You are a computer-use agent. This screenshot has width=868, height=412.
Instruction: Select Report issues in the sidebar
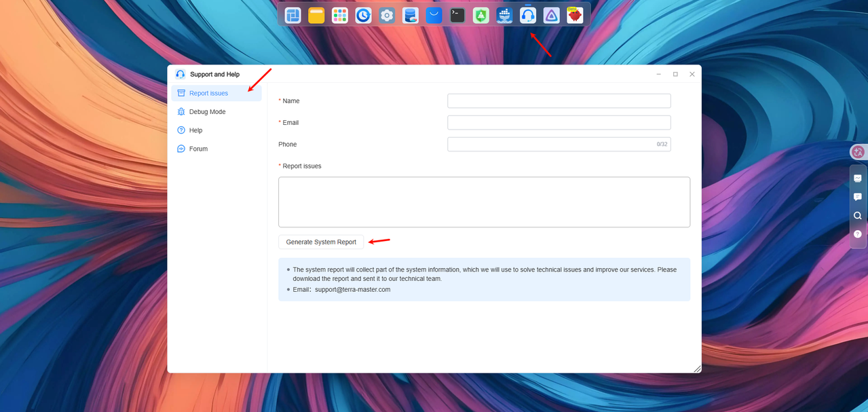point(216,93)
